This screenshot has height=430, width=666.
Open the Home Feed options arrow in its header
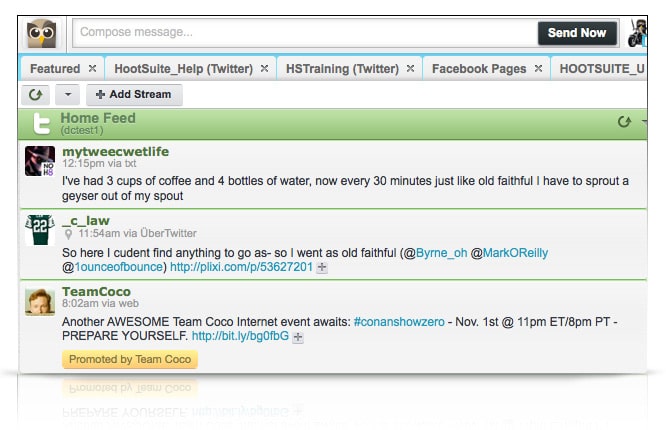click(x=644, y=122)
